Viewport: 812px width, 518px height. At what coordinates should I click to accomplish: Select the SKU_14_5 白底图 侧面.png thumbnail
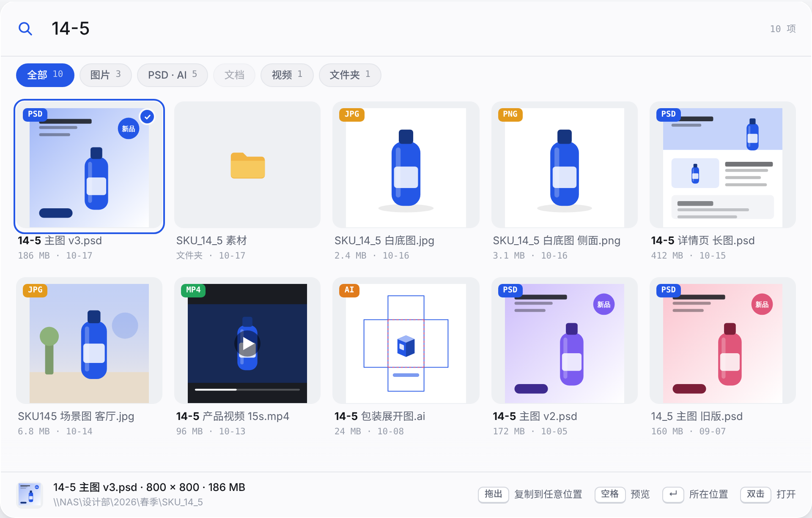565,165
